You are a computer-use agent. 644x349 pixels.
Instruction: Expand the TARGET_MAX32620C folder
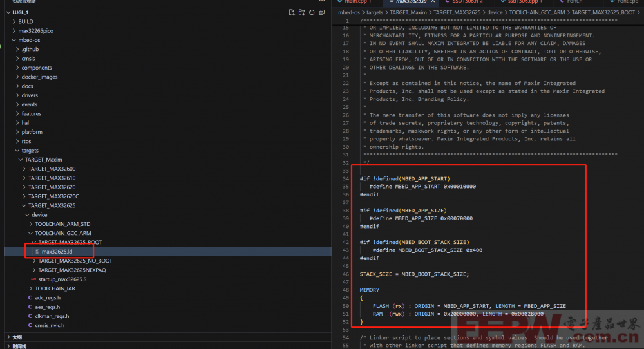[24, 196]
